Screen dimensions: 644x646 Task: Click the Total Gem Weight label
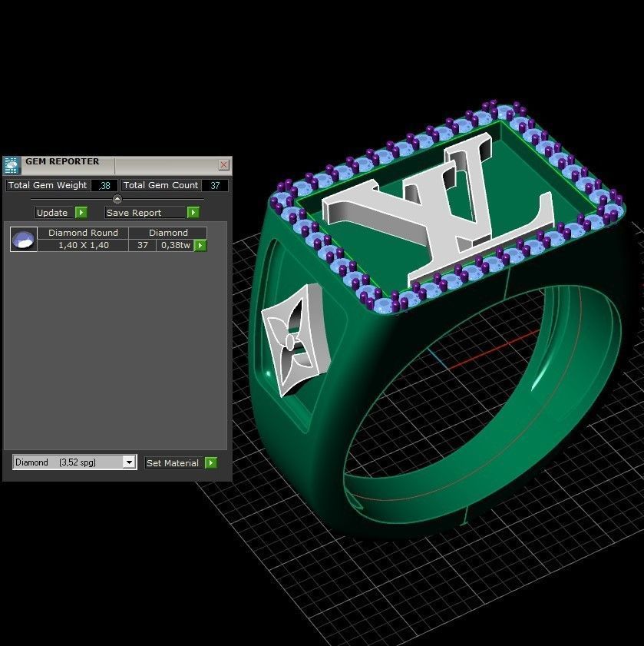point(48,185)
